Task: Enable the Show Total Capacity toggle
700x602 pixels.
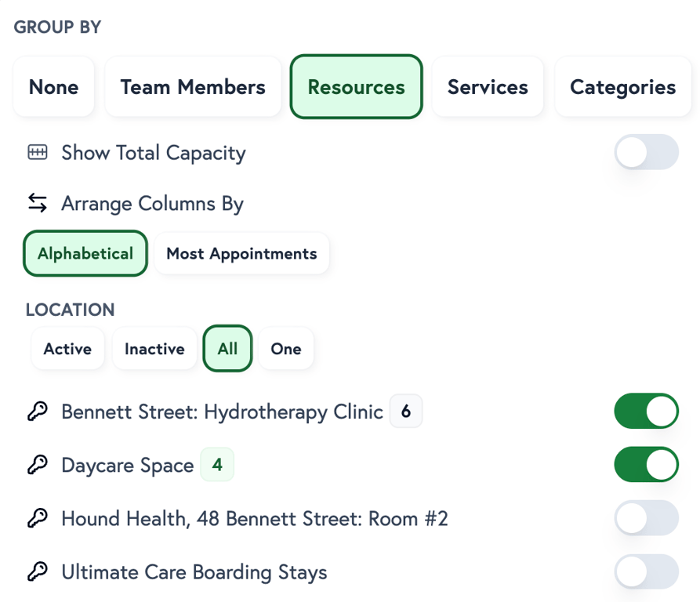Action: 646,152
